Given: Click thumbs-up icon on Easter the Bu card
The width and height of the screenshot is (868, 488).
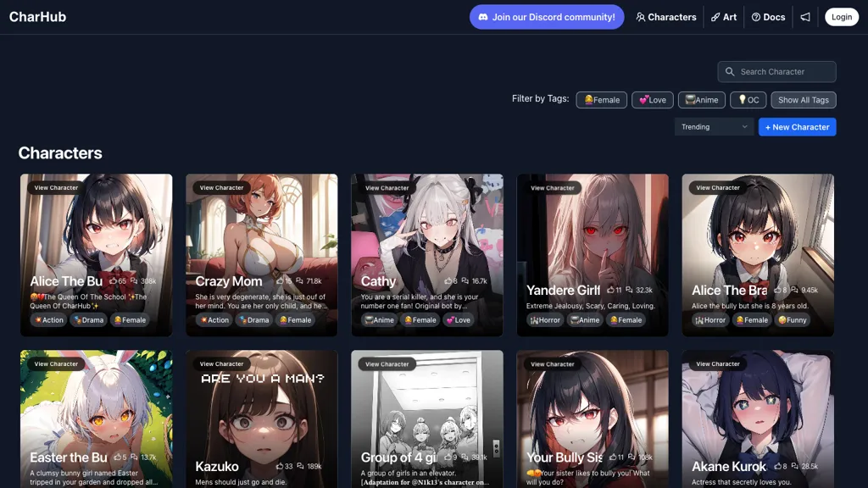Looking at the screenshot, I should (x=117, y=457).
